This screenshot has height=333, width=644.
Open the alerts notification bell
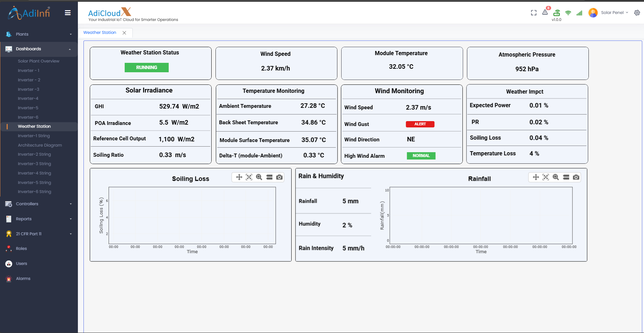545,12
